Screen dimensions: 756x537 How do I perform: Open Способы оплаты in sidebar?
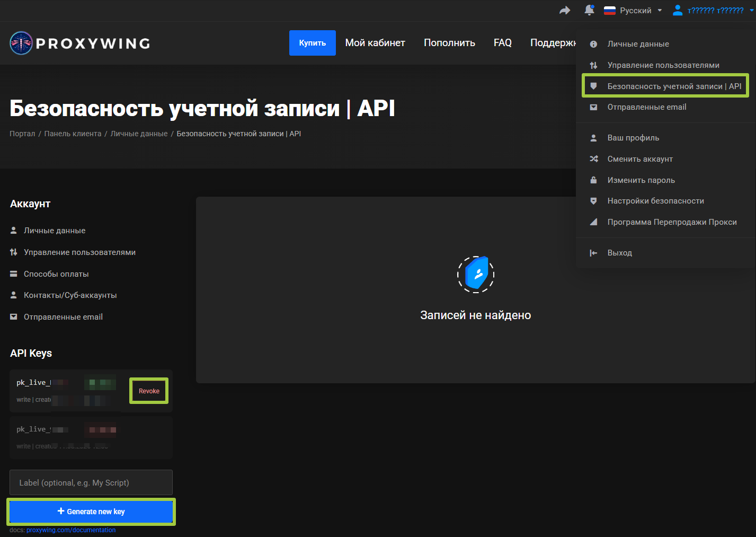click(56, 274)
